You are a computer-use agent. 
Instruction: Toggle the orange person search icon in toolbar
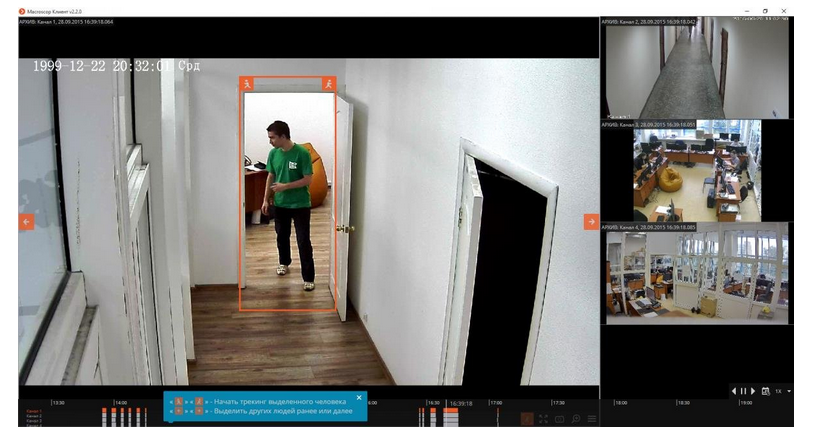[527, 419]
